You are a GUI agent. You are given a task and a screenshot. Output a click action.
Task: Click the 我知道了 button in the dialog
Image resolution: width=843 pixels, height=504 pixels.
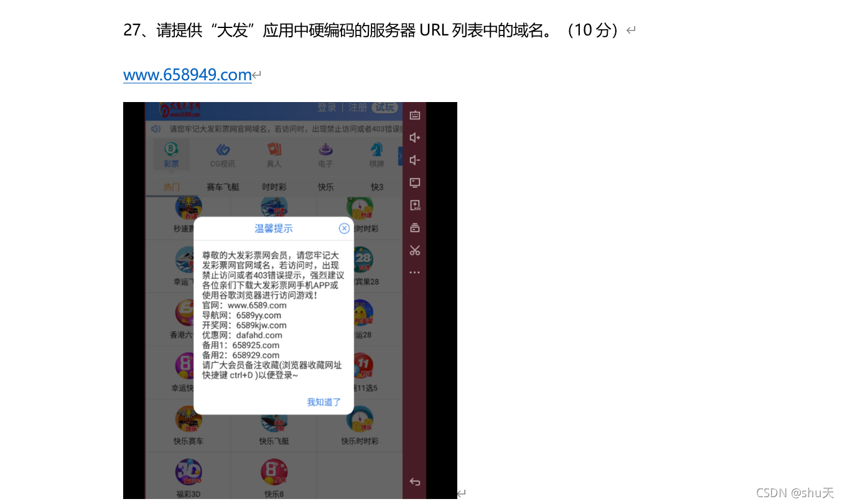tap(324, 402)
